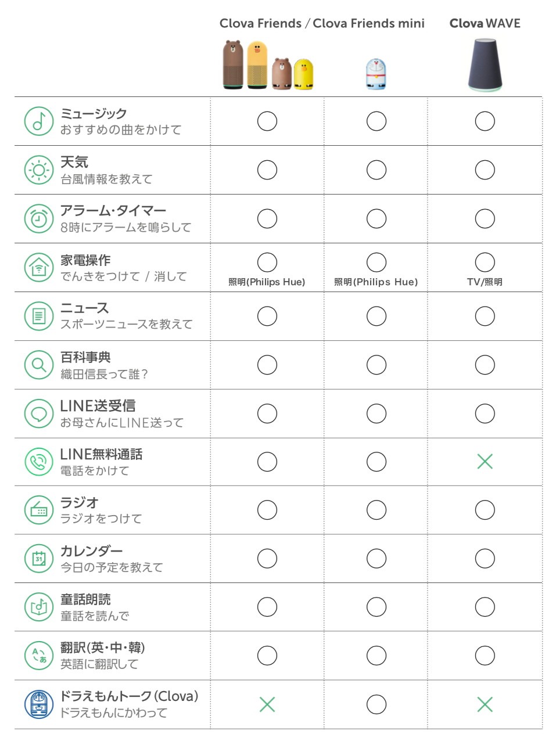Click the Clova Friends X mark in ドラえもんトーク row
560x734 pixels.
(267, 704)
